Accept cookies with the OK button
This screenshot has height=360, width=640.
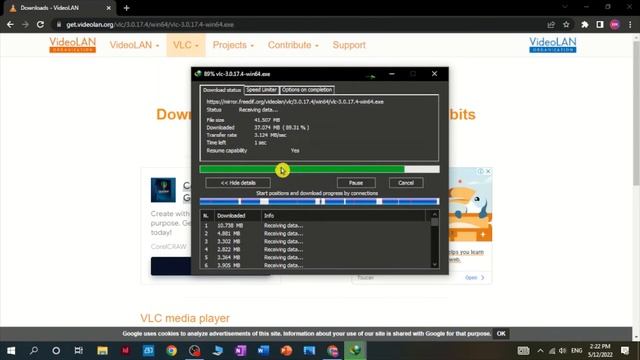(x=501, y=333)
